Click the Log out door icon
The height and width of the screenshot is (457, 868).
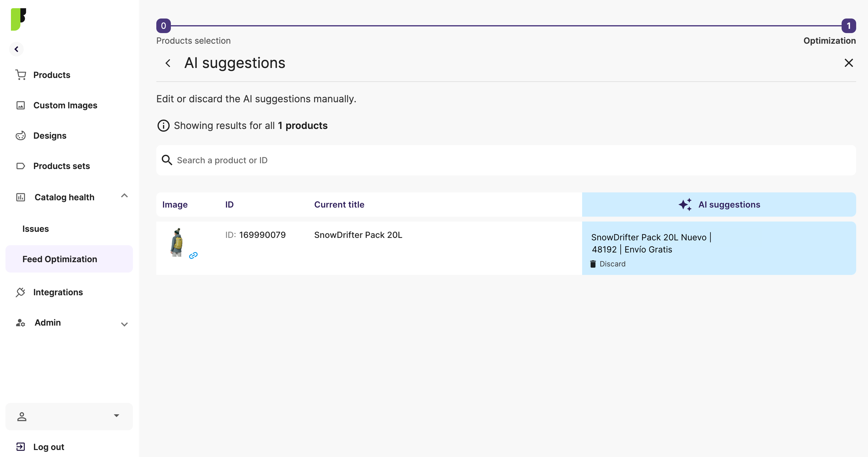point(21,447)
